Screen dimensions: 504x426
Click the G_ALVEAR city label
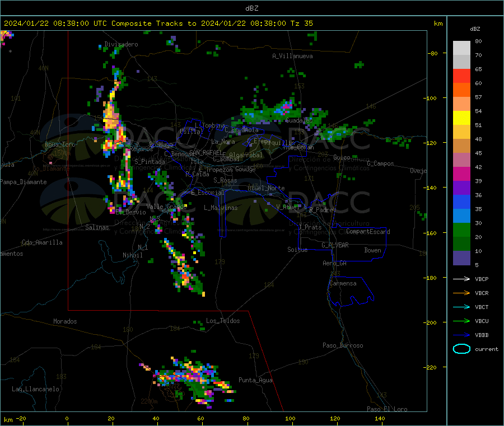tap(335, 245)
